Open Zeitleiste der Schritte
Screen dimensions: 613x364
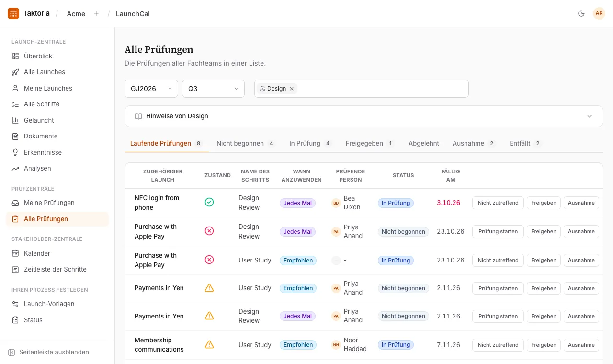[57, 269]
